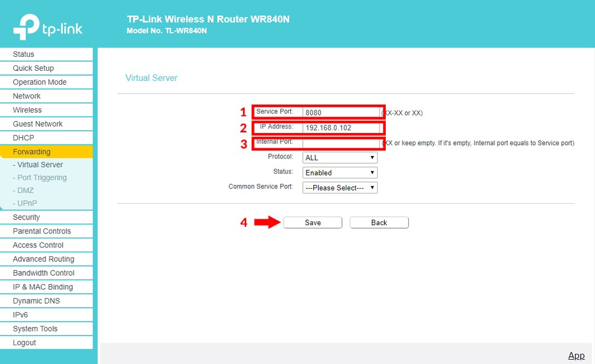Open the Status menu
Image resolution: width=595 pixels, height=364 pixels.
point(47,54)
